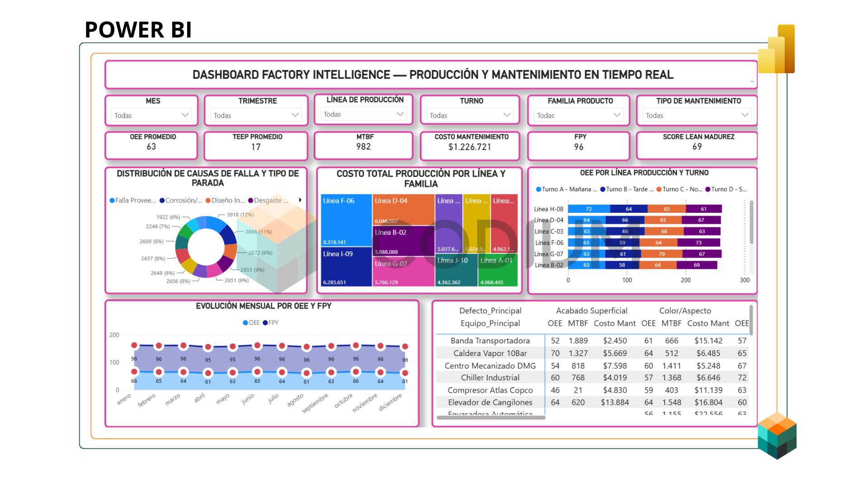Open the MES slicer dropdown
Screen dimensions: 868x488
(151, 115)
